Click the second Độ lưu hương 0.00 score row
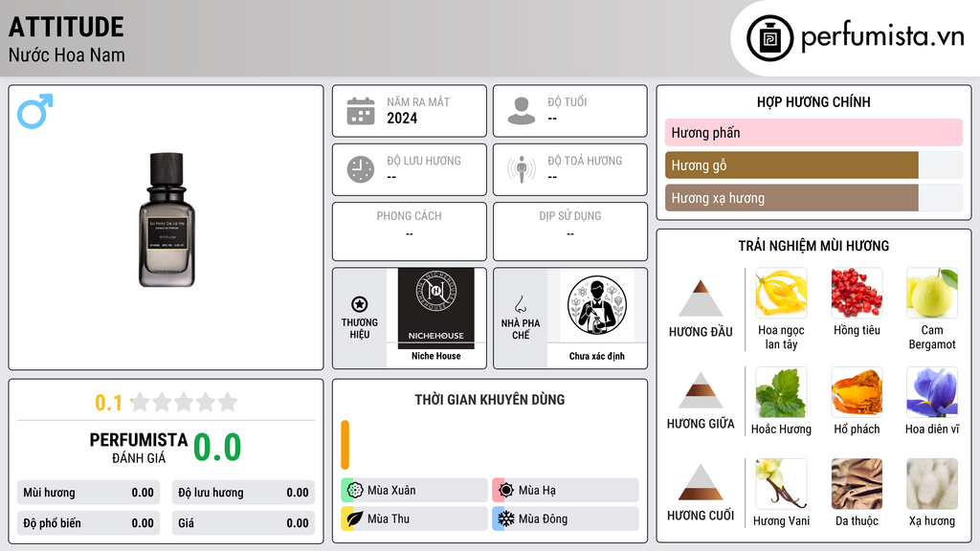The image size is (980, 551). pyautogui.click(x=244, y=493)
